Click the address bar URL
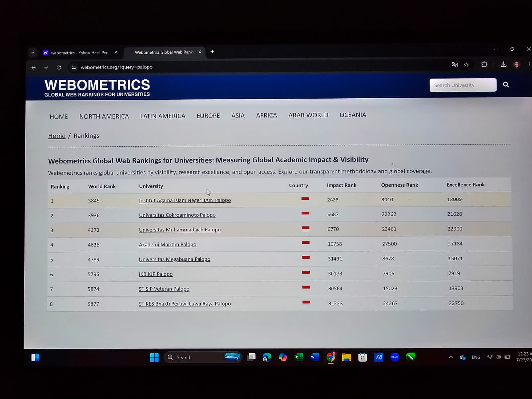Image resolution: width=532 pixels, height=399 pixels. [117, 67]
